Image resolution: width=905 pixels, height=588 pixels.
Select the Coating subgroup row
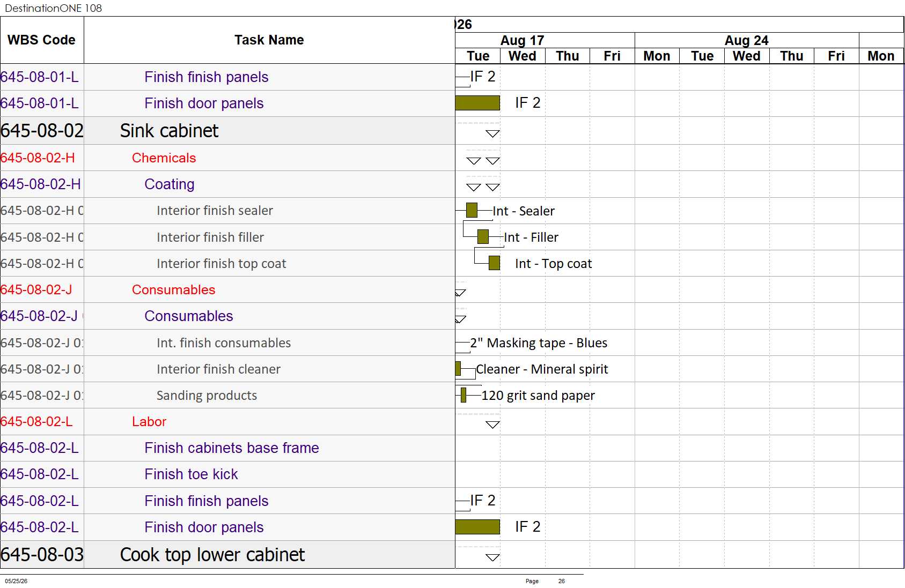pyautogui.click(x=227, y=184)
